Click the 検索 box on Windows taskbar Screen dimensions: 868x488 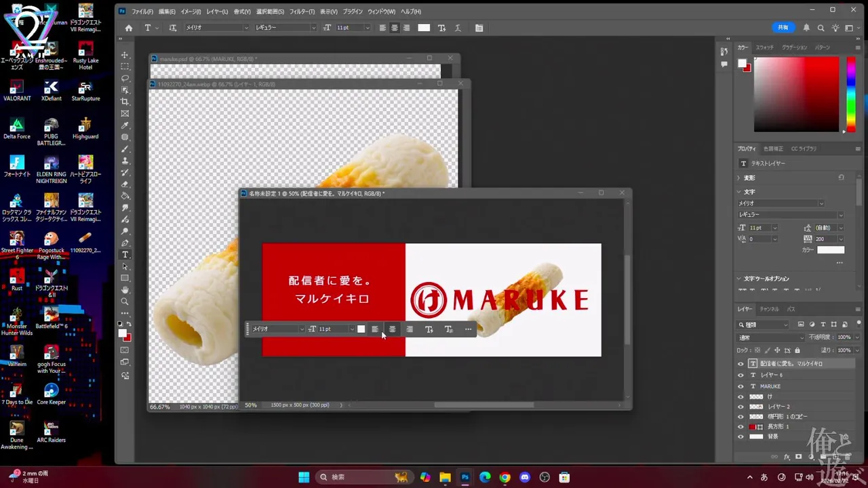pyautogui.click(x=363, y=477)
